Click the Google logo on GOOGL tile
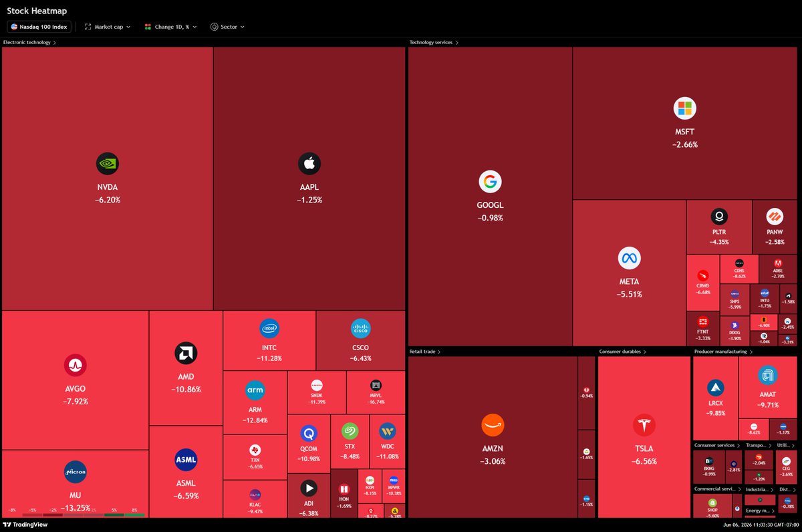802x532 pixels. click(490, 182)
